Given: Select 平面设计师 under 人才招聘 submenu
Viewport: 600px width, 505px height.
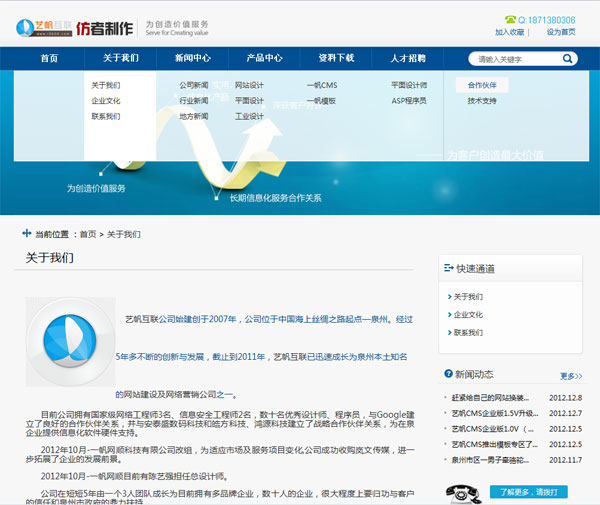Looking at the screenshot, I should pos(409,86).
